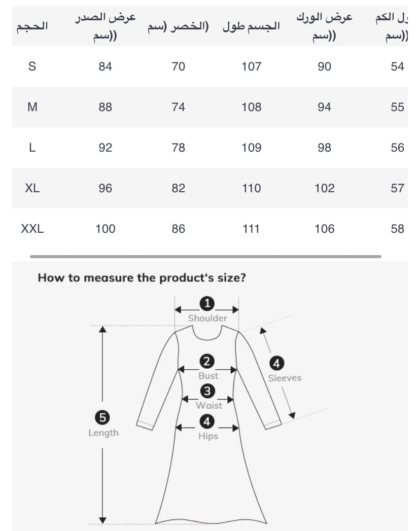This screenshot has height=531, width=420.
Task: Click the عرض الورك hip width column header
Action: pos(324,26)
